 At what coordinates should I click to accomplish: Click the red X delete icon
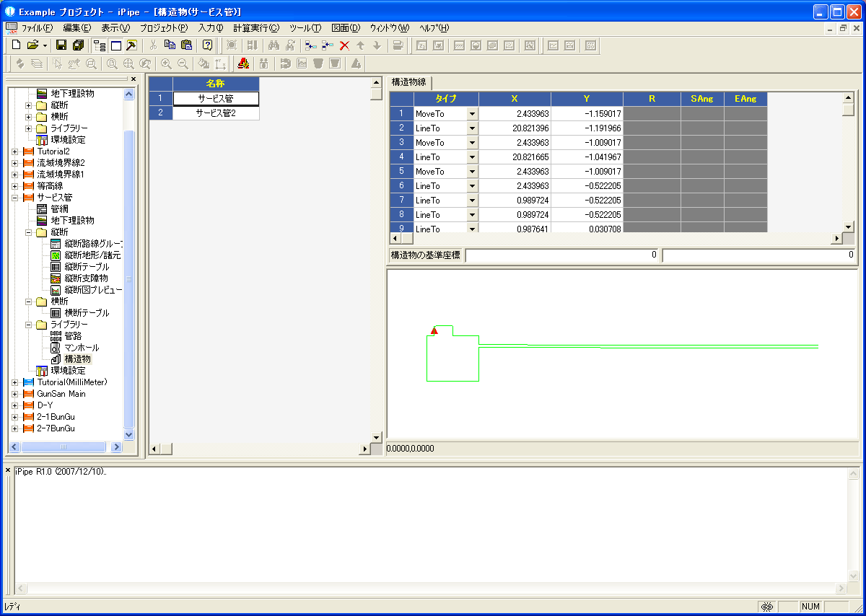click(344, 45)
